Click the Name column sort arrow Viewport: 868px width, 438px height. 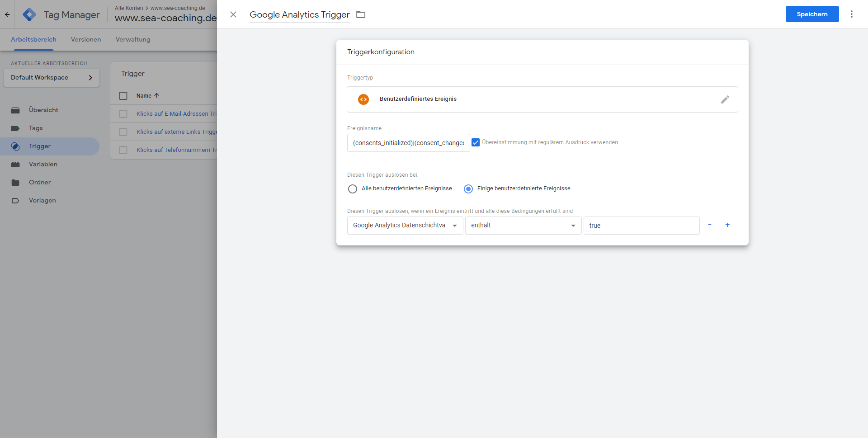157,95
